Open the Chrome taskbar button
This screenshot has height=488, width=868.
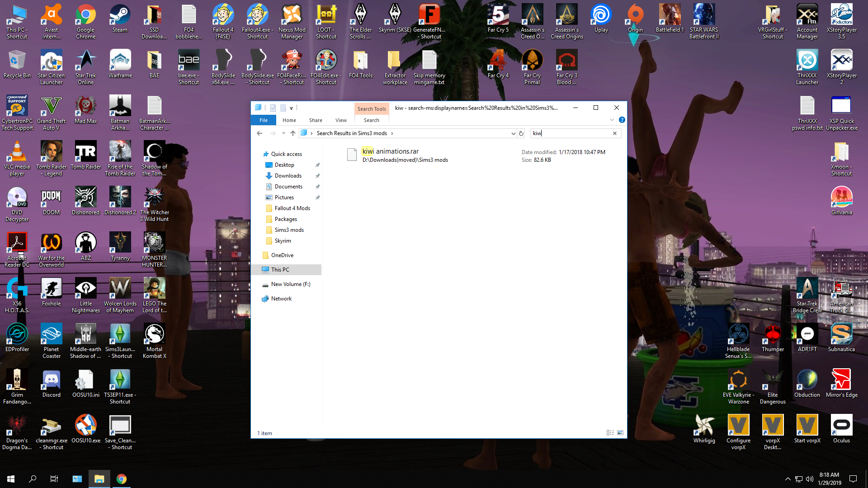pos(121,479)
